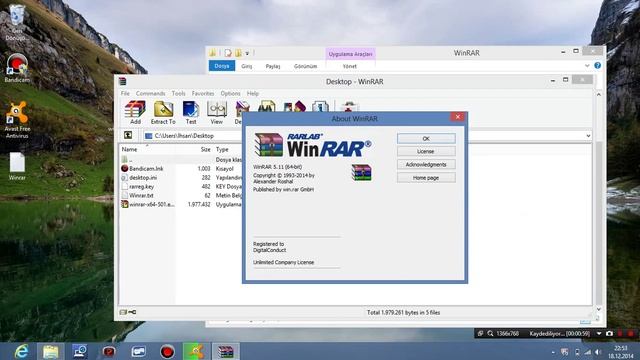Click the License button
This screenshot has width=640, height=360.
pos(426,151)
